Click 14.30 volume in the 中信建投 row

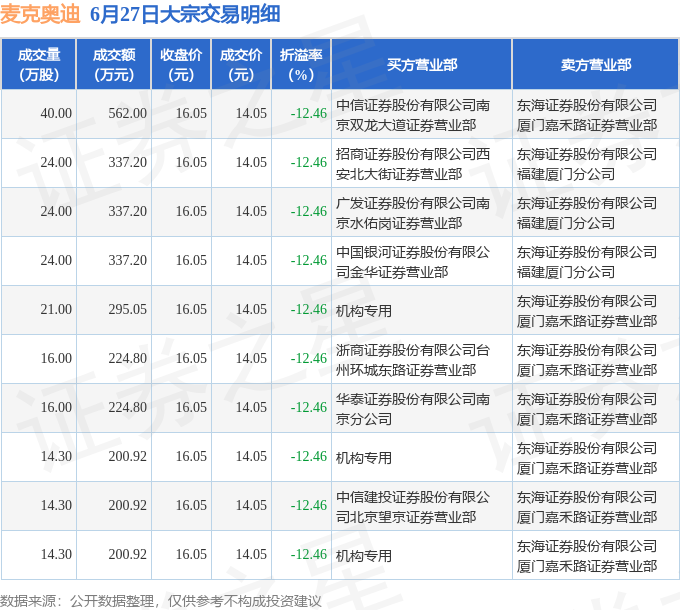(x=56, y=506)
